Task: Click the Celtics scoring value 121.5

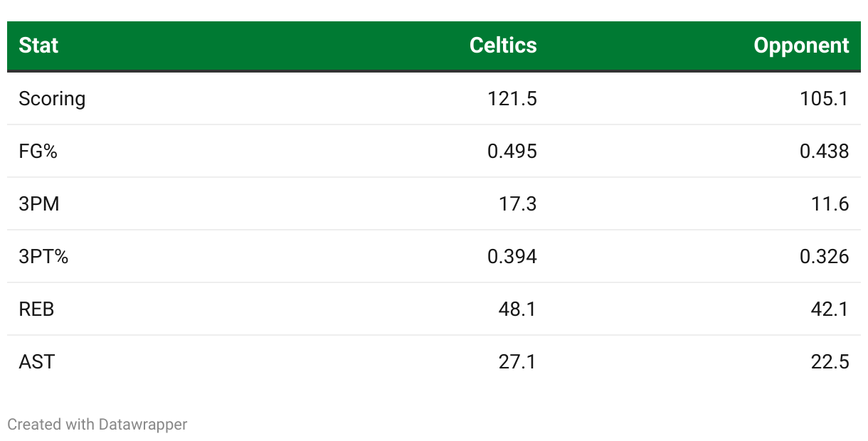Action: (x=512, y=98)
